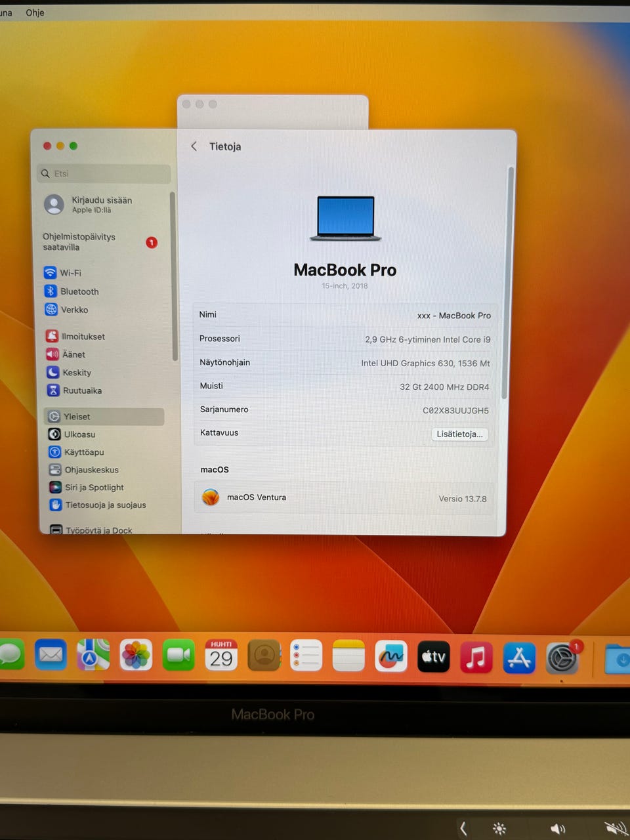Open Music from the Dock
The width and height of the screenshot is (630, 840).
click(476, 658)
